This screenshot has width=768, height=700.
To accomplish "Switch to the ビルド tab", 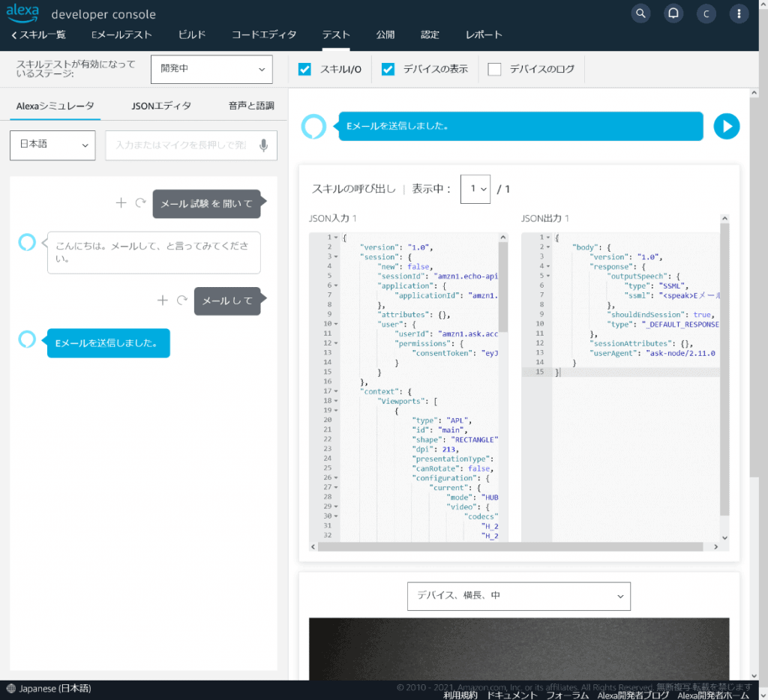I will [x=191, y=34].
